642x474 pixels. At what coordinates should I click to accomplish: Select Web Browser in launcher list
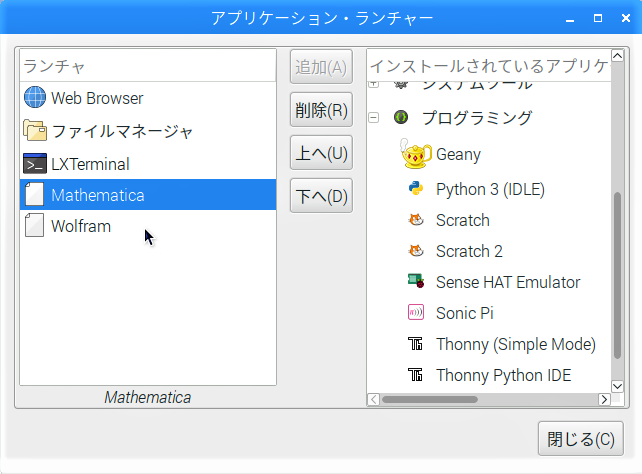[x=148, y=98]
